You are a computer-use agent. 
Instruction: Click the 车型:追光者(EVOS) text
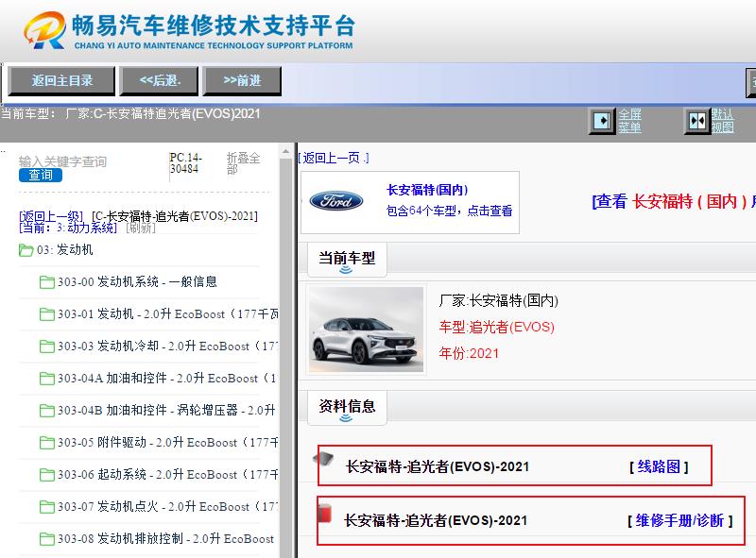tap(497, 328)
